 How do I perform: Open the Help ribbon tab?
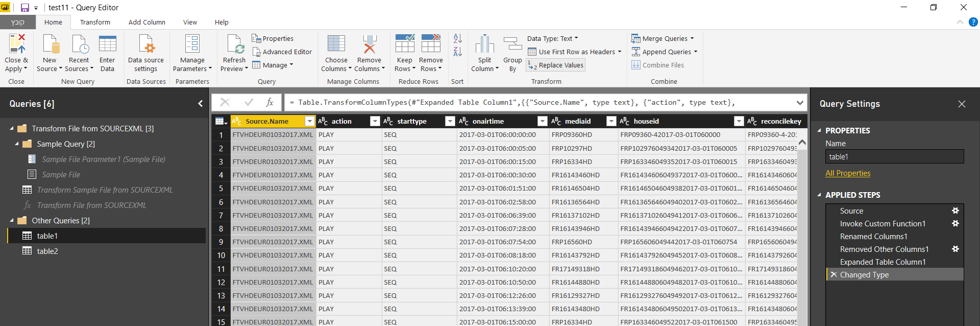tap(222, 22)
